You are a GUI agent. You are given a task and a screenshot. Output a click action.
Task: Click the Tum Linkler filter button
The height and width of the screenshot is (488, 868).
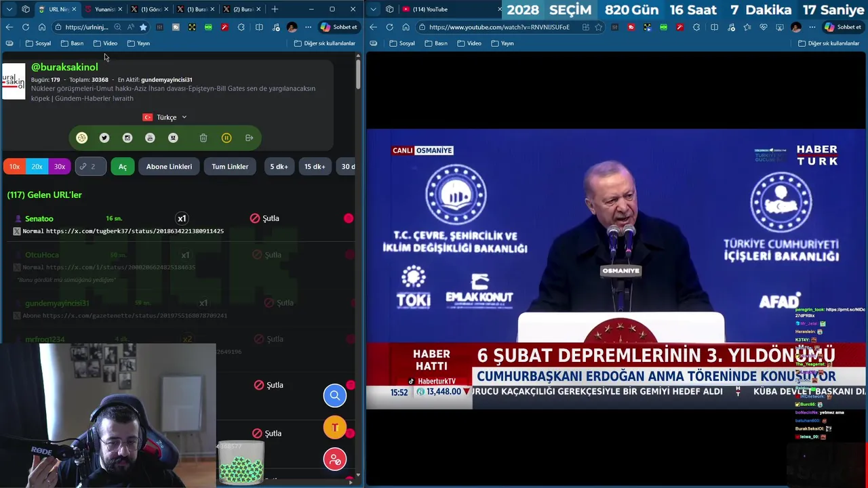[x=230, y=166]
